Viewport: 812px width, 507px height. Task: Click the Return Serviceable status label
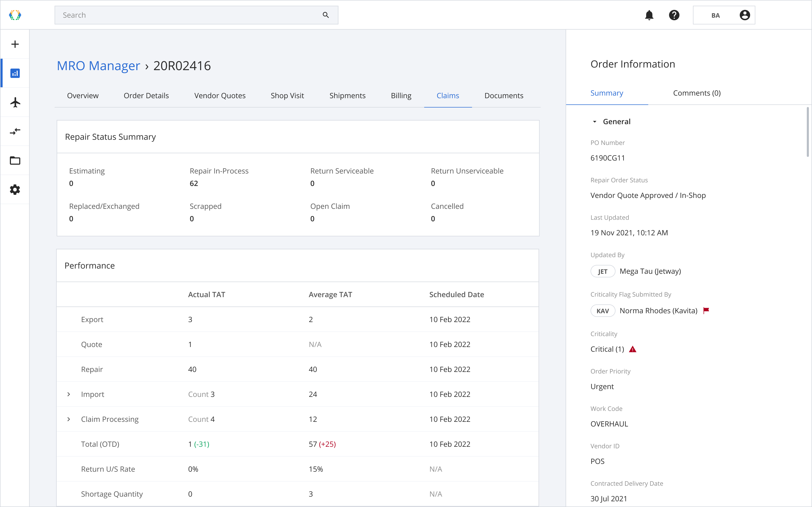point(342,171)
